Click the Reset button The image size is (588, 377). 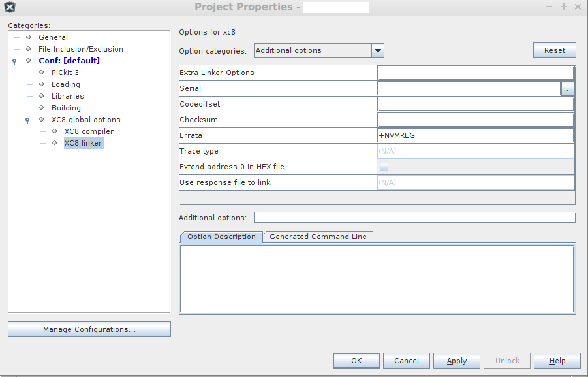click(x=555, y=50)
